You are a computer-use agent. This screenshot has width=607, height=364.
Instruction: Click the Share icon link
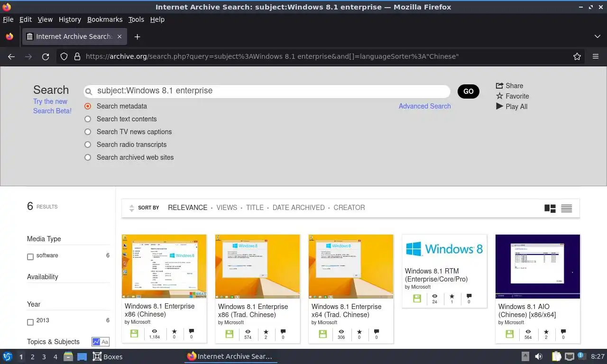pos(509,86)
